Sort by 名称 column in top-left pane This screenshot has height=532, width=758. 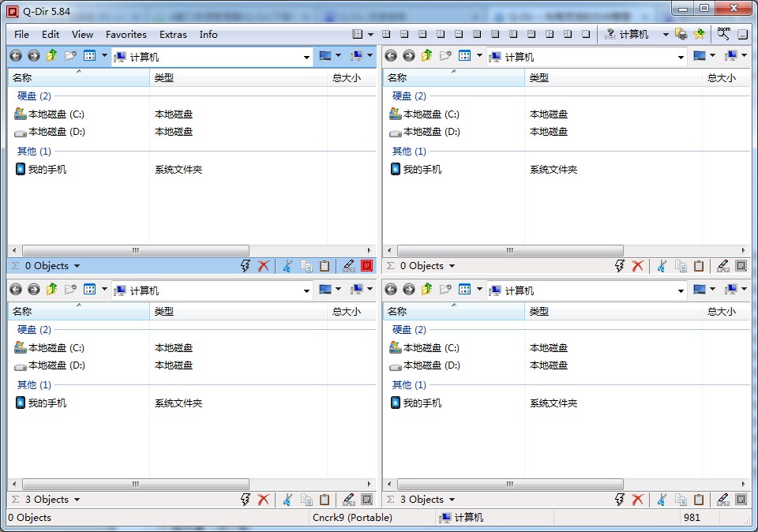click(x=79, y=77)
